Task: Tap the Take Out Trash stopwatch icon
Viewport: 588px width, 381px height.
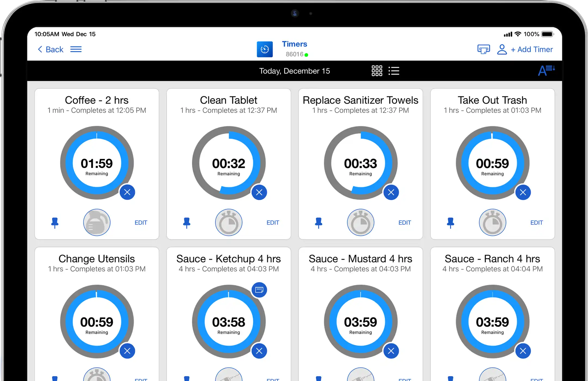Action: tap(492, 222)
